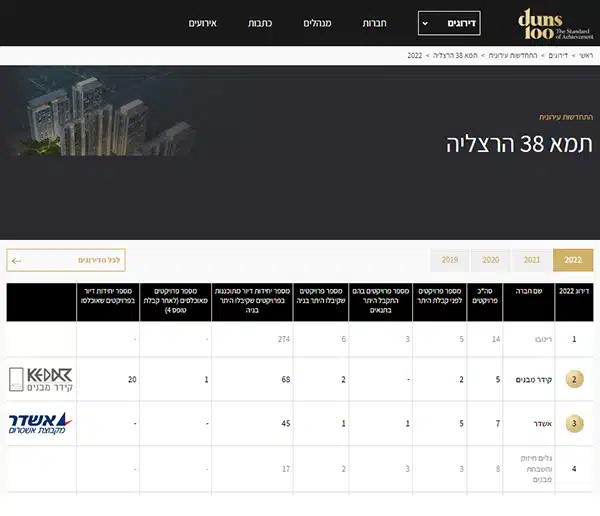Viewport: 600px width, 516px height.
Task: Open the דירוגים dropdown menu
Action: point(449,23)
